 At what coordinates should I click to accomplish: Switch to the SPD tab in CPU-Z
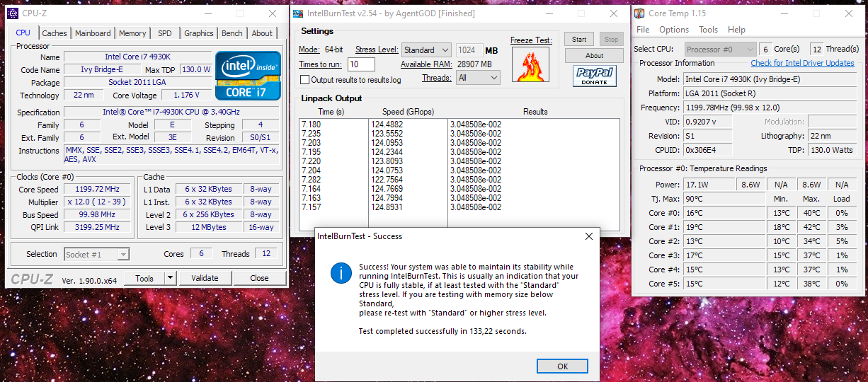point(165,33)
